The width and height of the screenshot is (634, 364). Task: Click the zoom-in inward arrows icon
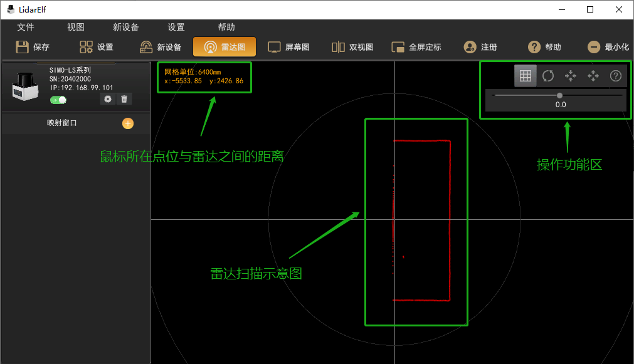(571, 76)
